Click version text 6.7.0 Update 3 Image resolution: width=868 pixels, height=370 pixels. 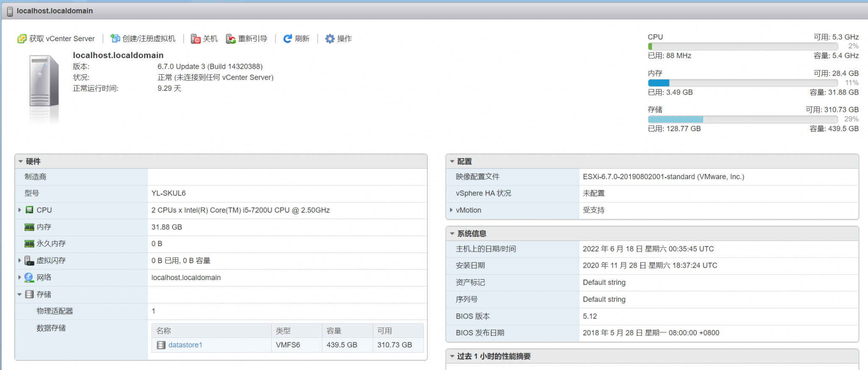point(210,67)
